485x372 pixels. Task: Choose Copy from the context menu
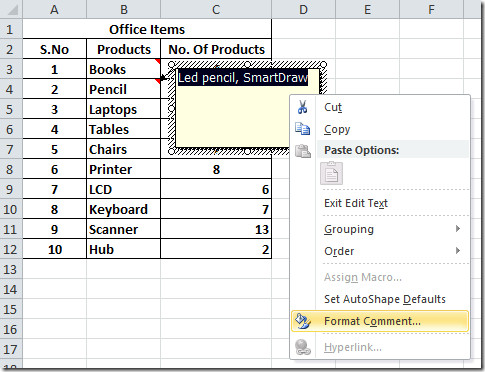[x=380, y=129]
